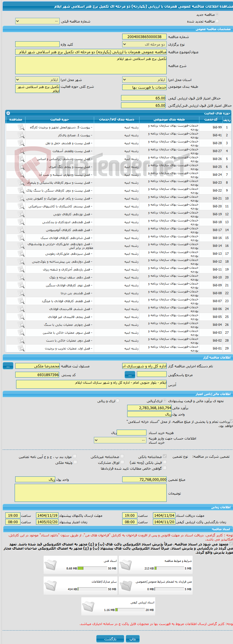This screenshot has height=644, width=233.
Task: Open the view icon for row bld-99
Action: [x=21, y=127]
